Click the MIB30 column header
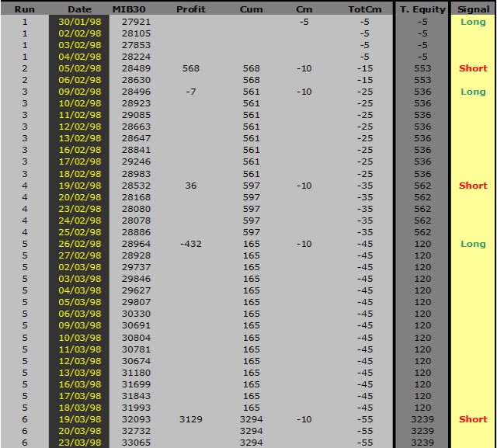This screenshot has height=448, width=497. coord(130,9)
